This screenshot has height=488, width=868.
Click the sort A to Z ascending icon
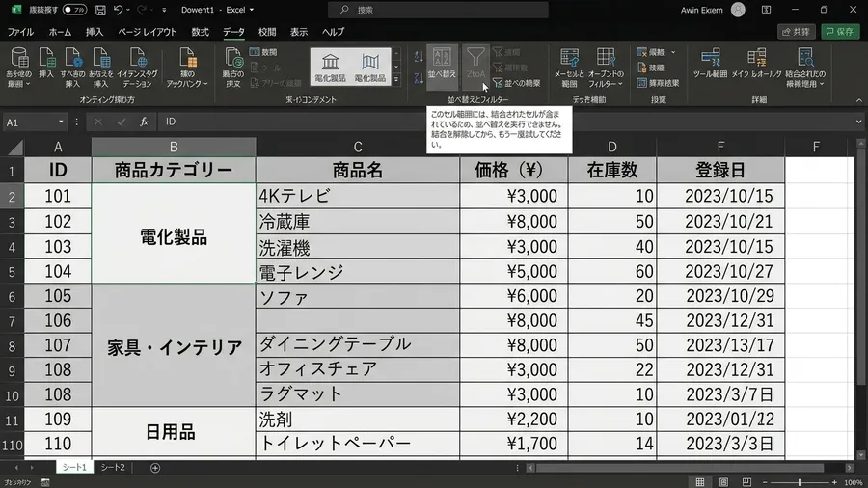pos(419,57)
